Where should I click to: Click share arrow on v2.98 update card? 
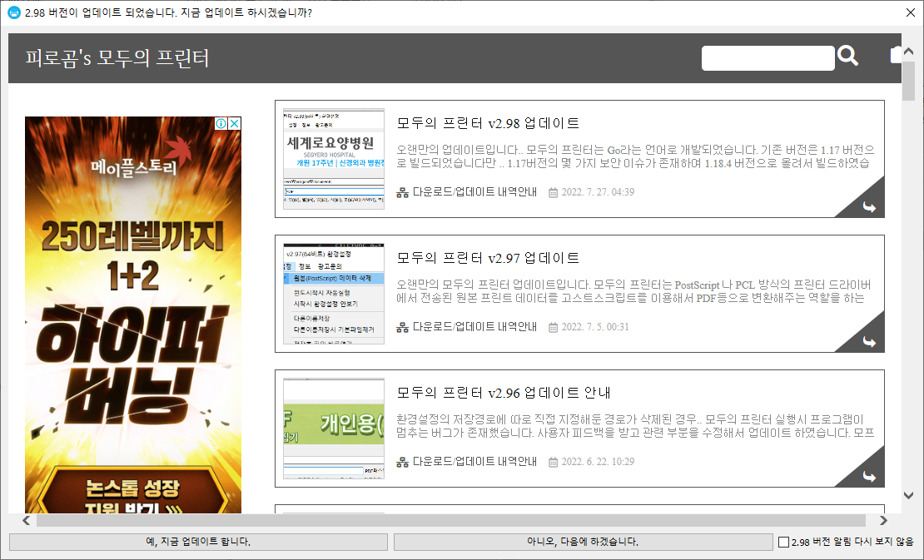869,206
